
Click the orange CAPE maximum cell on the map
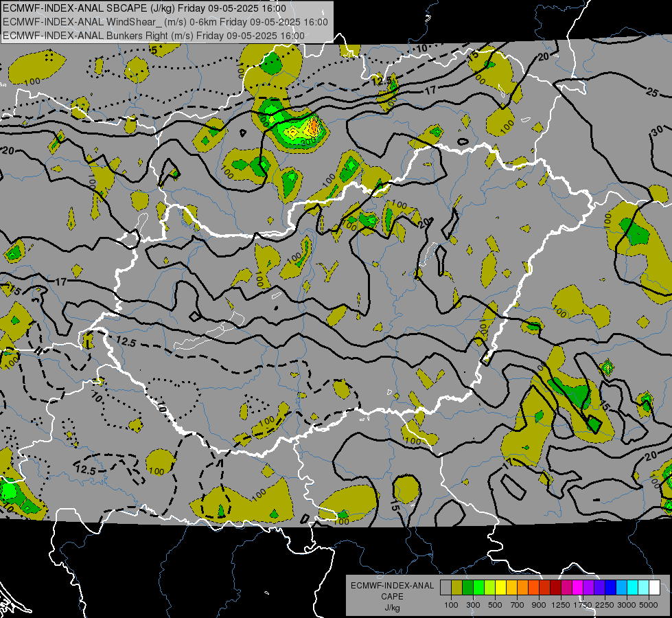coord(314,126)
